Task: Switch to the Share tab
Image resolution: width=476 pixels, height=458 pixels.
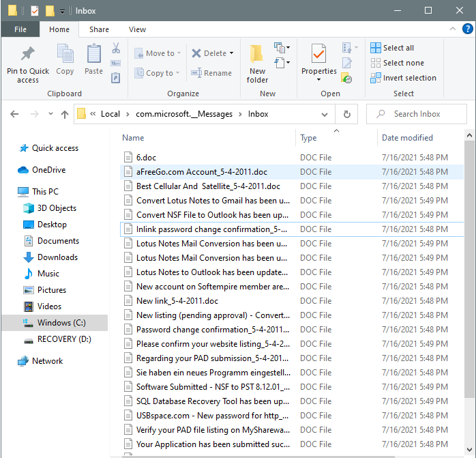Action: pos(100,29)
